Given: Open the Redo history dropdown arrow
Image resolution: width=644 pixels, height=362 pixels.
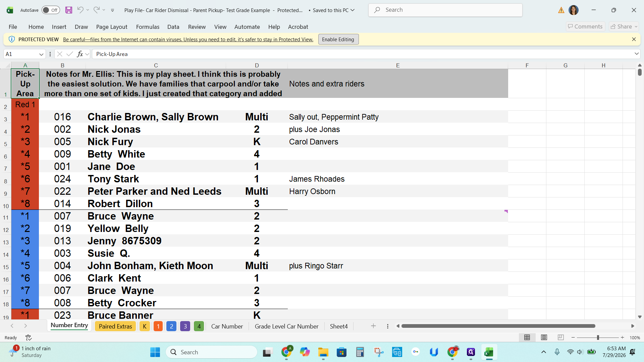Looking at the screenshot, I should 104,10.
